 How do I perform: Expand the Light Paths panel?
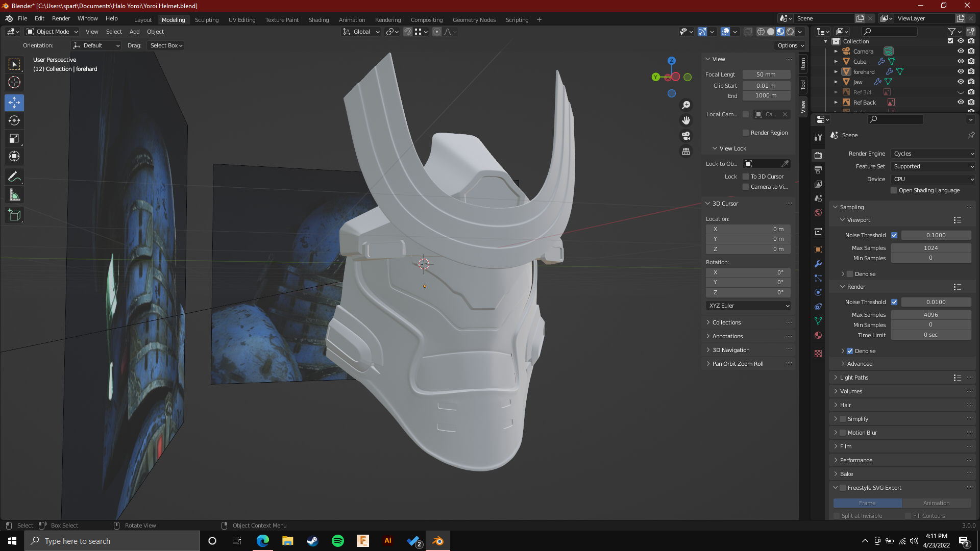(854, 378)
